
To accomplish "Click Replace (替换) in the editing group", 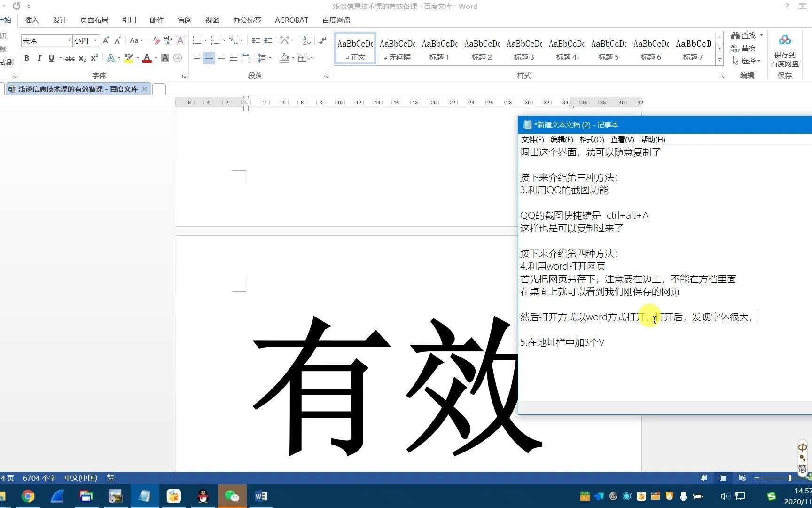I will 747,48.
